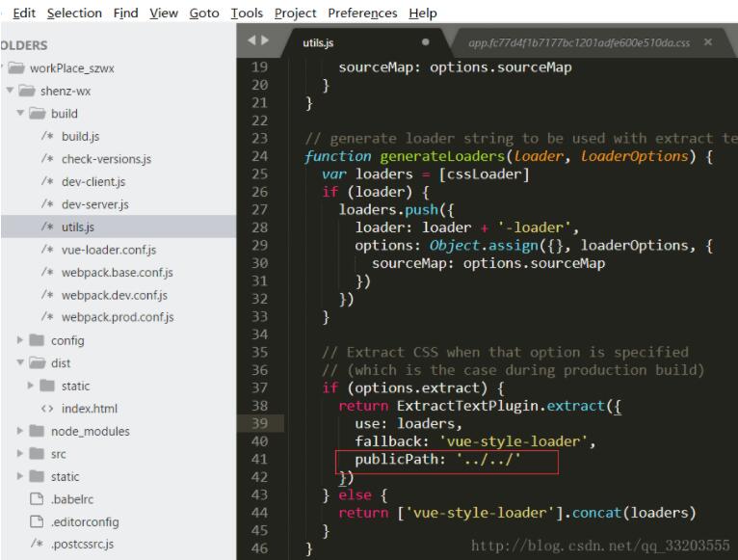The height and width of the screenshot is (560, 738).
Task: Click the node_modules folder icon
Action: pos(37,431)
